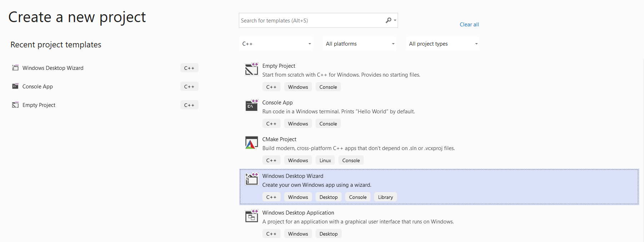Click the Windows Desktop Application template icon
This screenshot has height=242, width=644.
[252, 216]
